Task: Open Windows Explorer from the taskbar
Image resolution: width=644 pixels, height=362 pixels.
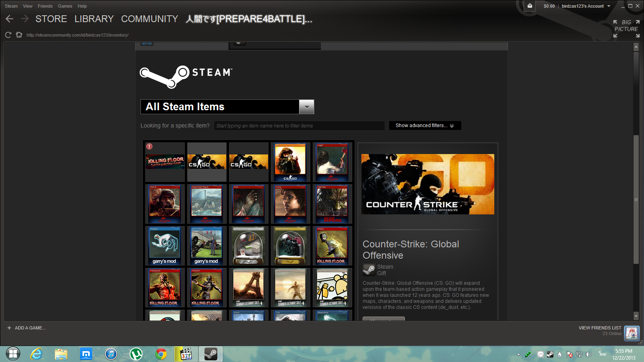Action: (61, 354)
